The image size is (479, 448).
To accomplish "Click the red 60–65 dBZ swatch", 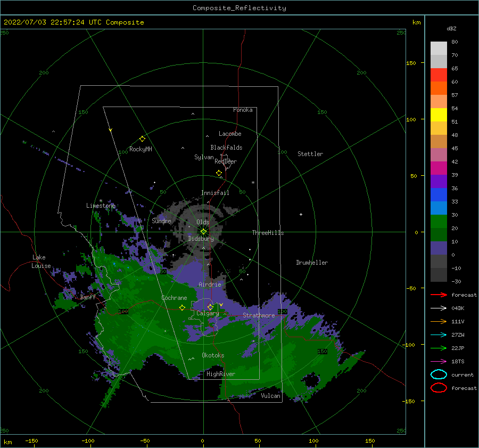I will tap(439, 75).
